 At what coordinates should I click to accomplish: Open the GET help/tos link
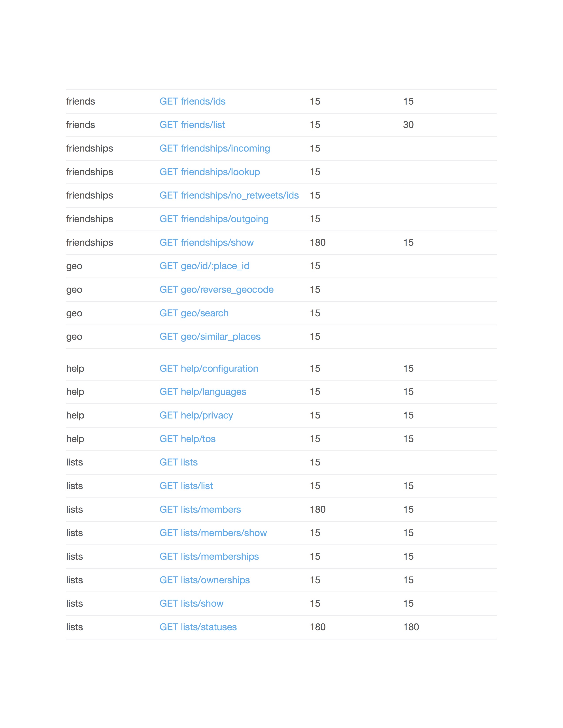pyautogui.click(x=187, y=439)
